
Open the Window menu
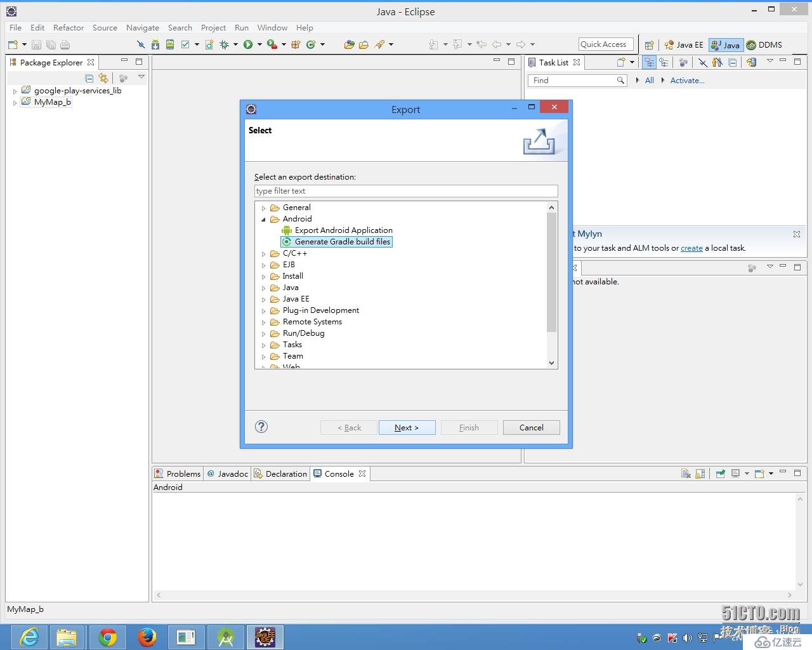tap(272, 27)
